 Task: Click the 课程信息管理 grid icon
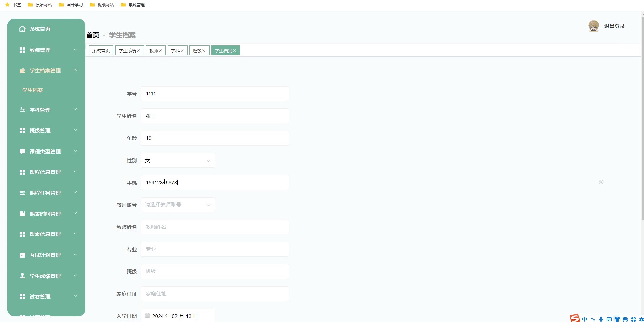click(x=22, y=172)
